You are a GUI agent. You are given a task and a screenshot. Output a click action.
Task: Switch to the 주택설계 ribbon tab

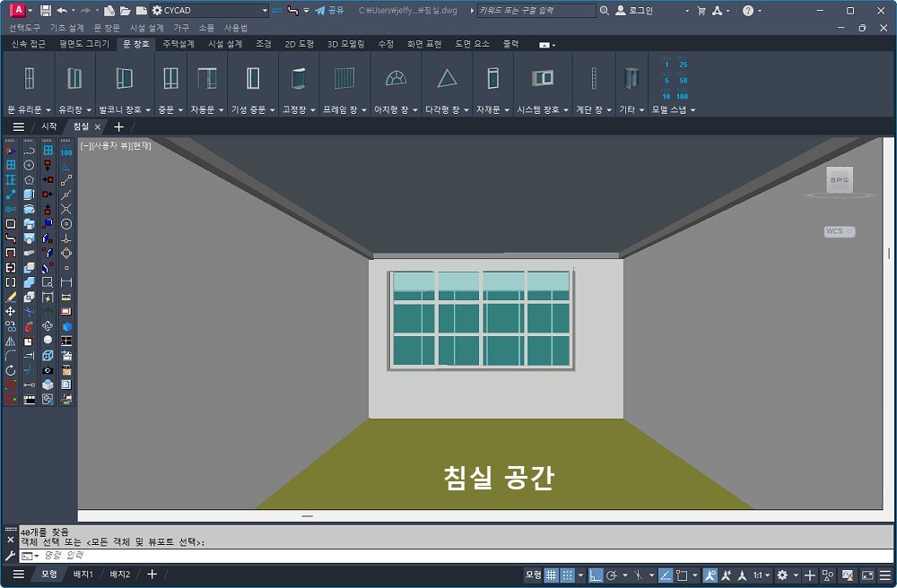[x=178, y=44]
